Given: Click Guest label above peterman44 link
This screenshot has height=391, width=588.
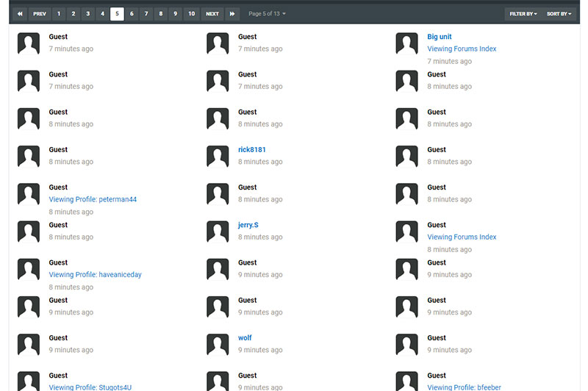Looking at the screenshot, I should (58, 187).
